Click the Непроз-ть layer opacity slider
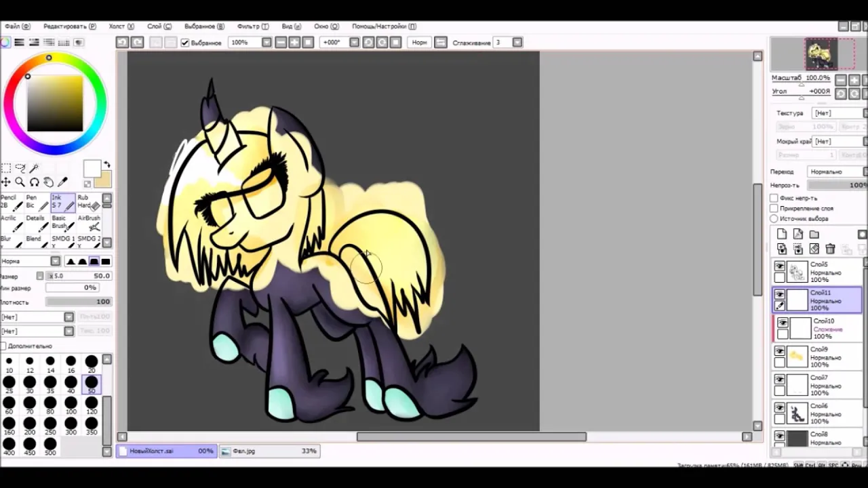Screen dimensions: 868x488 click(x=837, y=185)
